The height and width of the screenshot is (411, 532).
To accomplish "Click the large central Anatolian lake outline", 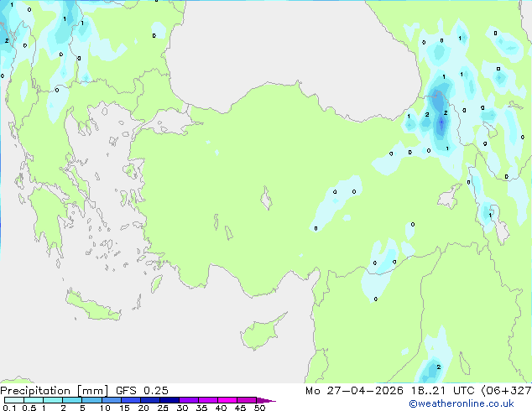I will [266, 198].
